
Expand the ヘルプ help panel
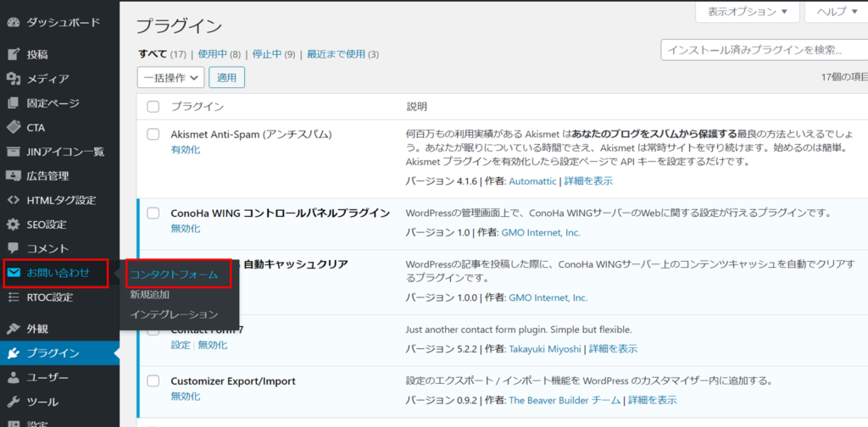coord(837,12)
